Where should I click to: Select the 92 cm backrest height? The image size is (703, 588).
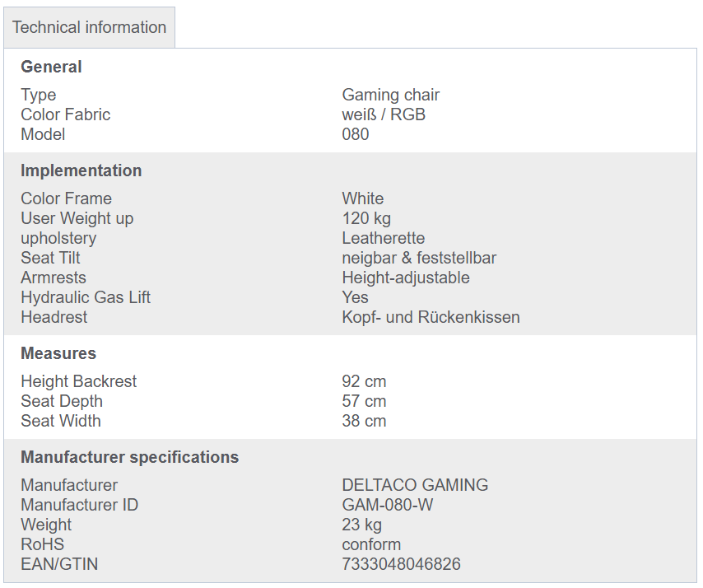coord(364,381)
